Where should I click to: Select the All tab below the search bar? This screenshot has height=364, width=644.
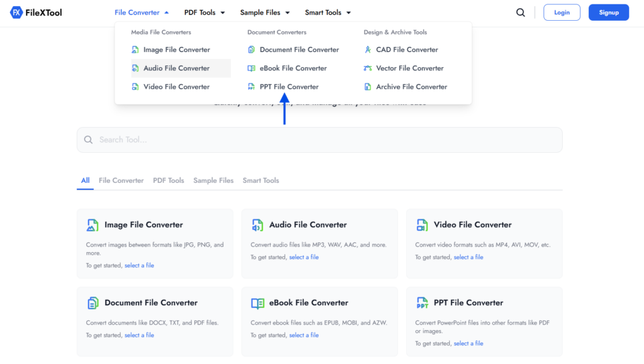click(85, 180)
